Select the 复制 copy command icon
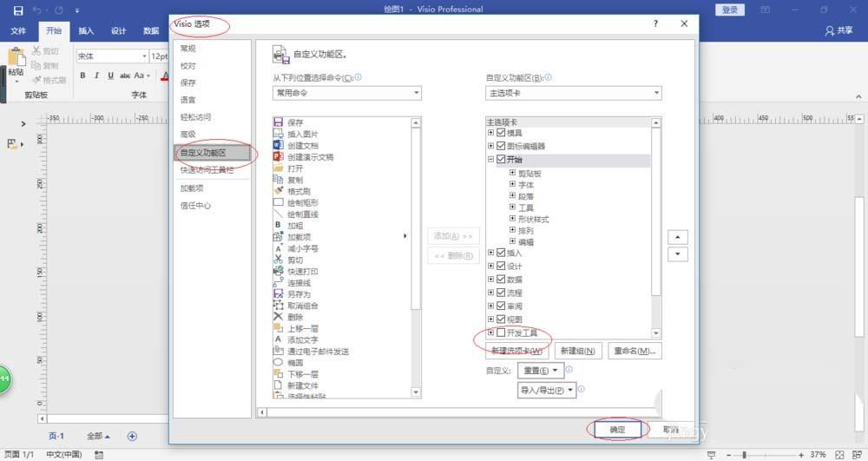The width and height of the screenshot is (868, 461). click(279, 180)
